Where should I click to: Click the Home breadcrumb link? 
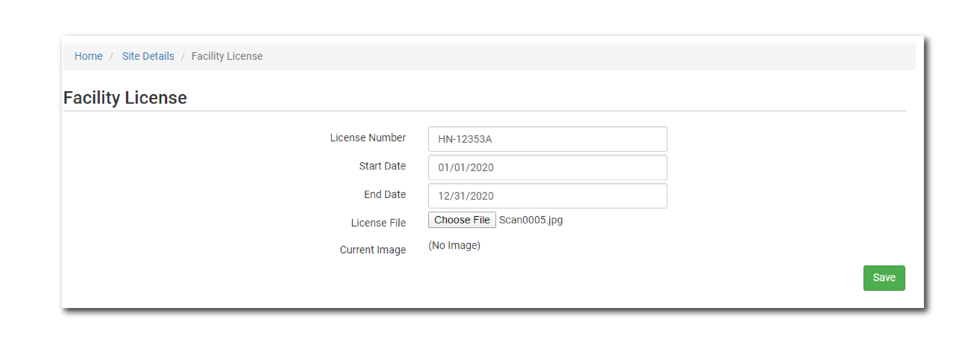[88, 56]
